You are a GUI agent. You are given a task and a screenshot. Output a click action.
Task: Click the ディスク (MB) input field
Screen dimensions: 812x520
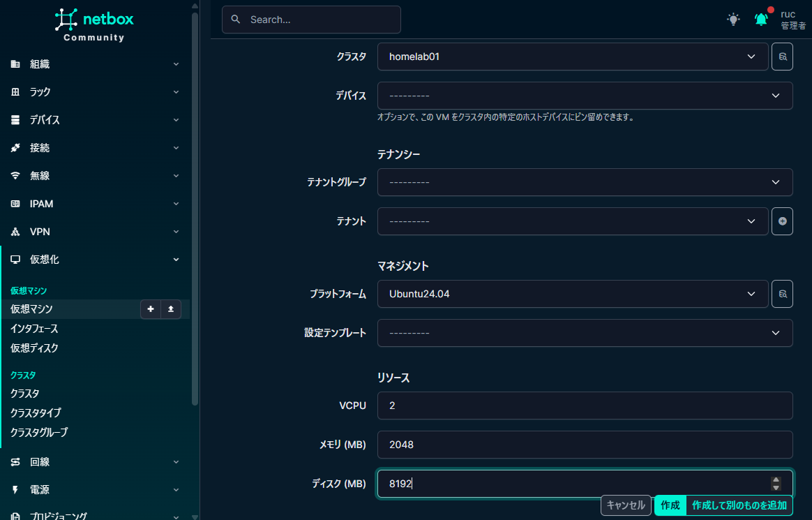(585, 484)
